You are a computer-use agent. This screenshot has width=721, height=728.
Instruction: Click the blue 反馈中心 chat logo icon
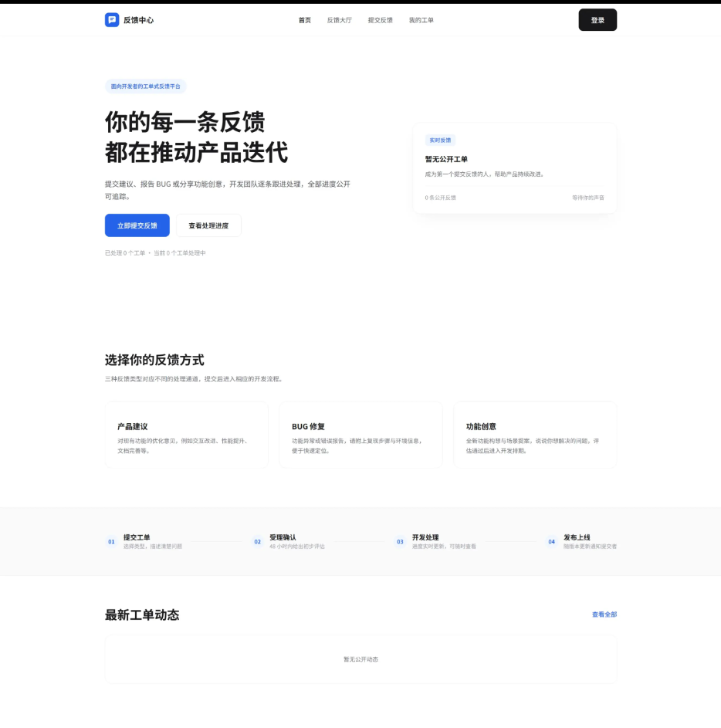point(112,20)
